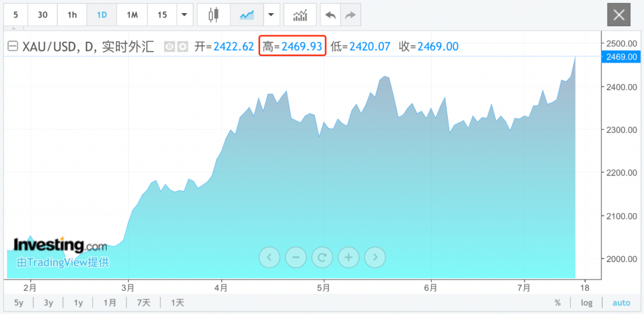The height and width of the screenshot is (314, 644).
Task: Enable percentage scale mode
Action: (558, 303)
